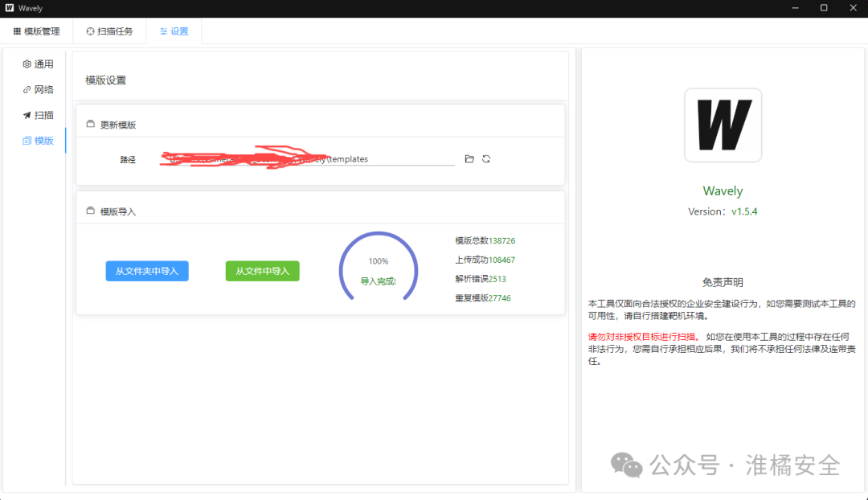Click the 解析错误2513 statistic
Image resolution: width=868 pixels, height=500 pixels.
coord(481,279)
